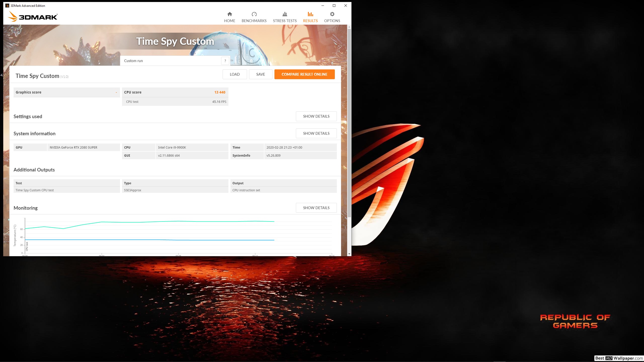Show details for Settings used

pos(316,116)
